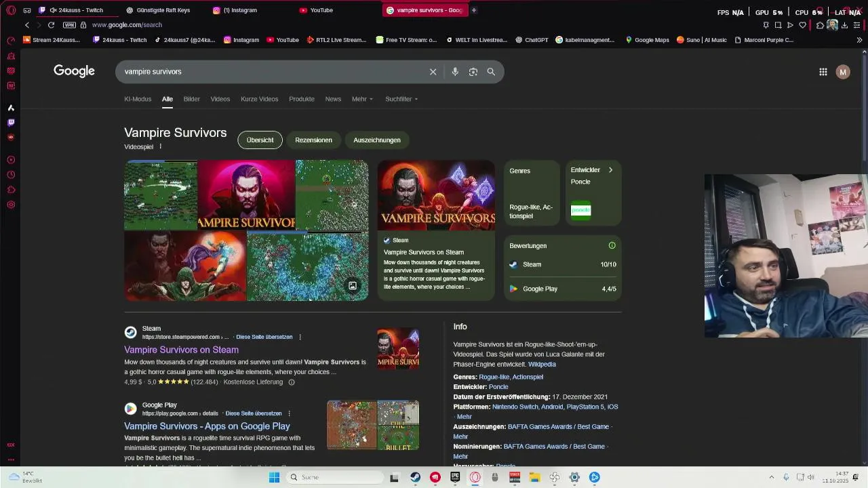The width and height of the screenshot is (868, 488).
Task: Open Windows Start menu
Action: click(x=274, y=477)
